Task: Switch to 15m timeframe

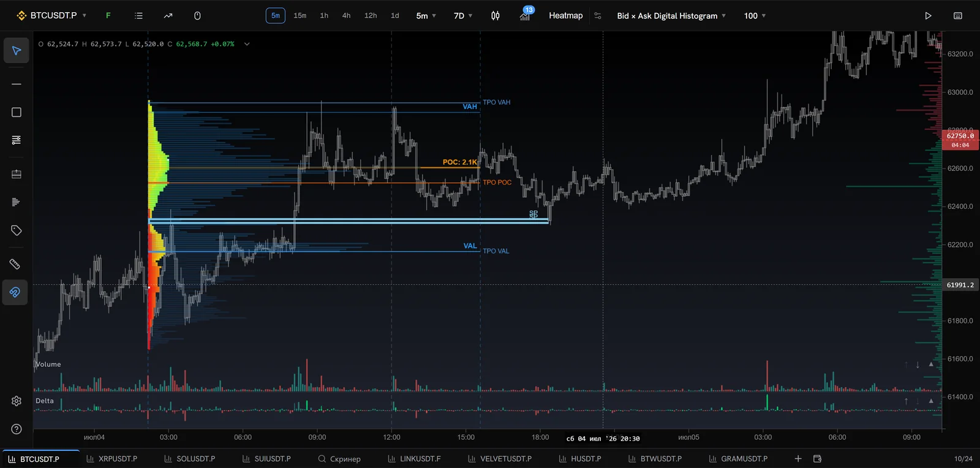Action: (x=300, y=15)
